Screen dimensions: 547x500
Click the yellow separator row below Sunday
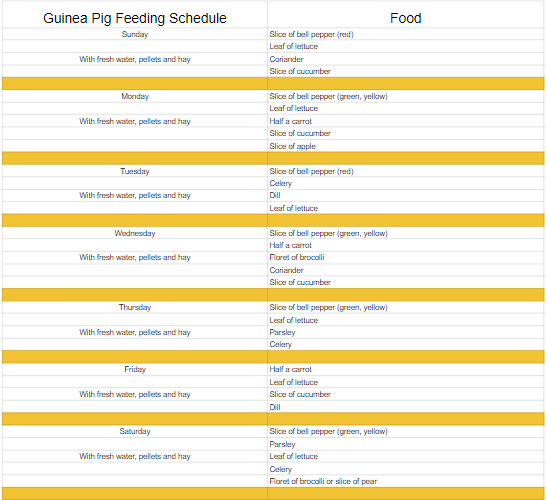273,84
